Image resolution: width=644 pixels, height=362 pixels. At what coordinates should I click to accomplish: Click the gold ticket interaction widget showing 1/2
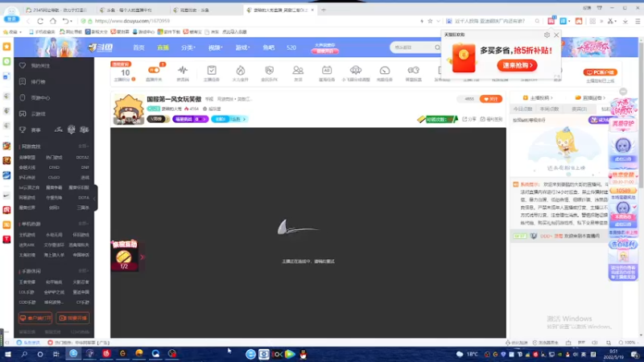coord(124,256)
